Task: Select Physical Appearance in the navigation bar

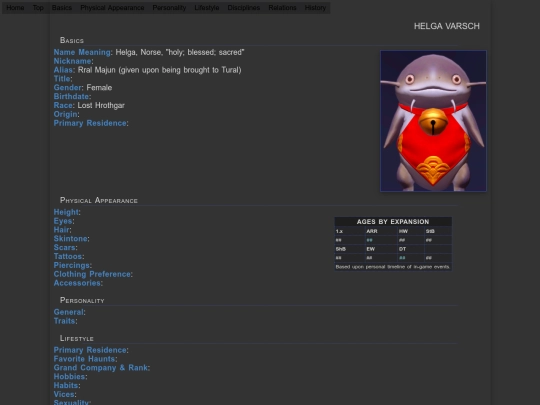Action: [112, 8]
